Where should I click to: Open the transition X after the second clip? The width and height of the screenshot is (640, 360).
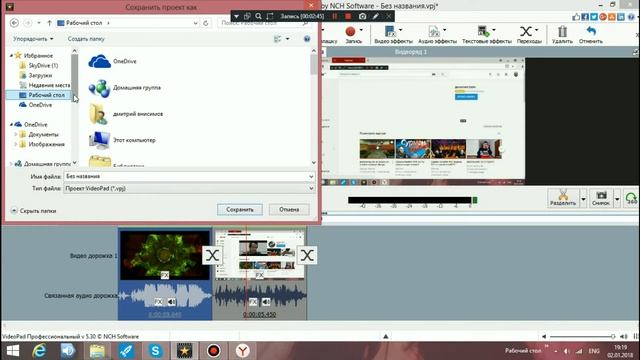pos(307,256)
